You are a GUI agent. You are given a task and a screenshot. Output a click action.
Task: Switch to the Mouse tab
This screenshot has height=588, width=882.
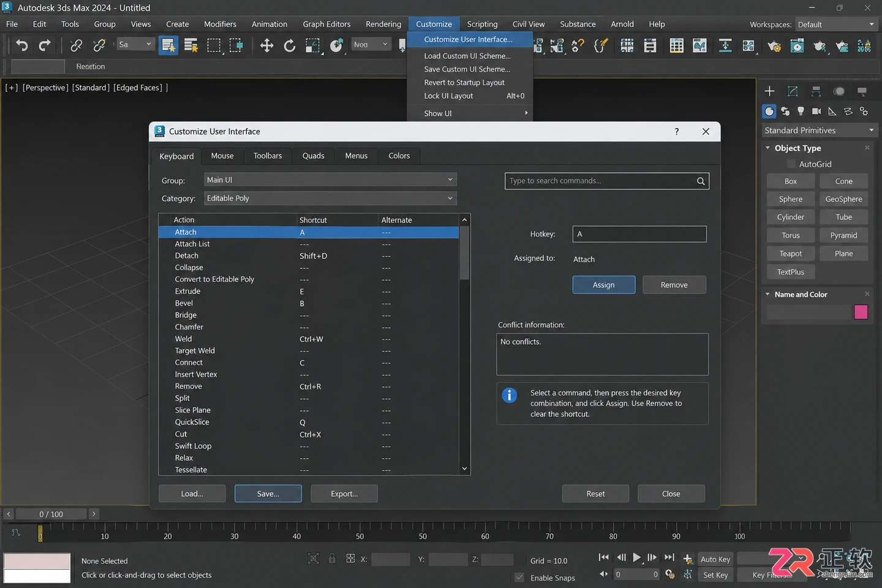[x=222, y=156]
